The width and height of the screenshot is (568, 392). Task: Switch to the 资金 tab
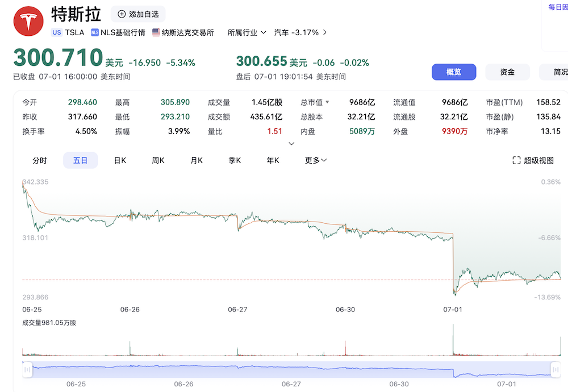507,72
